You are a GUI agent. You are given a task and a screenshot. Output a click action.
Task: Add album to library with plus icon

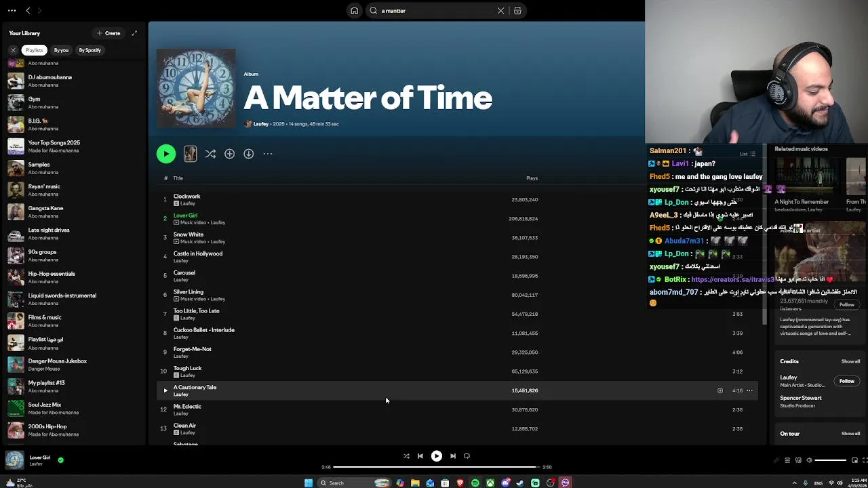click(229, 154)
